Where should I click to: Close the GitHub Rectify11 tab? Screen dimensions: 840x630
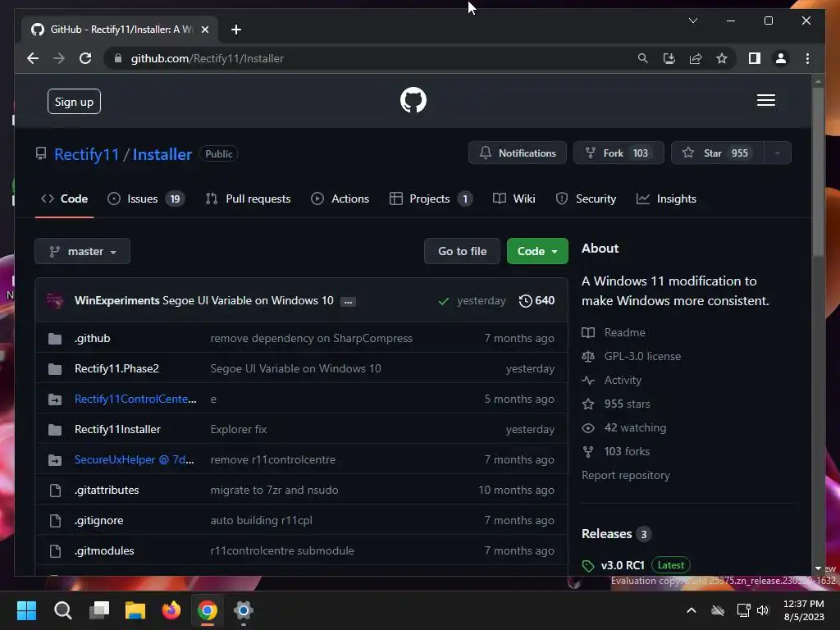pyautogui.click(x=204, y=30)
